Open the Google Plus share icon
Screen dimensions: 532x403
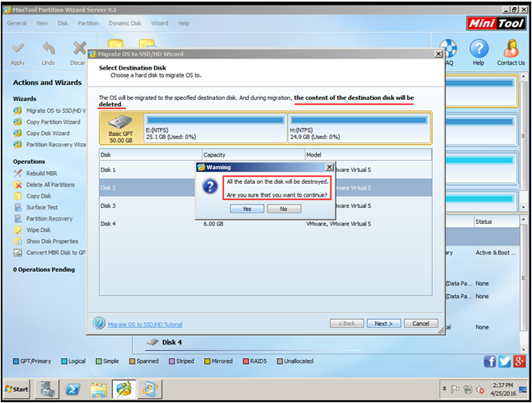tap(519, 361)
